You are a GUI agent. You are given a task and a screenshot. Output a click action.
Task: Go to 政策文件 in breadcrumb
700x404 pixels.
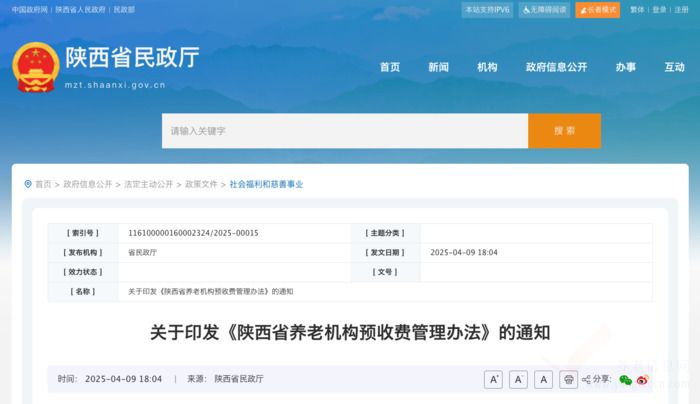201,184
